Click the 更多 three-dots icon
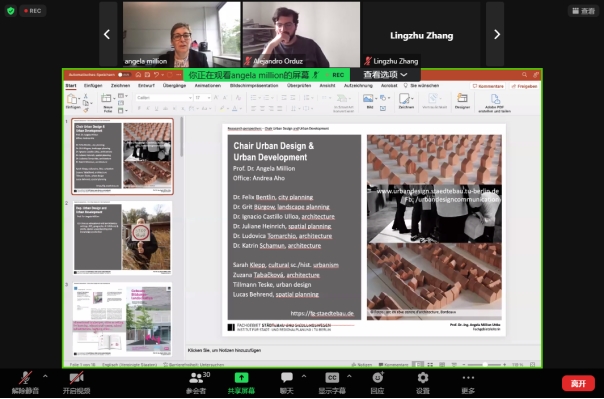Screen dimensions: 604x399 [468, 378]
